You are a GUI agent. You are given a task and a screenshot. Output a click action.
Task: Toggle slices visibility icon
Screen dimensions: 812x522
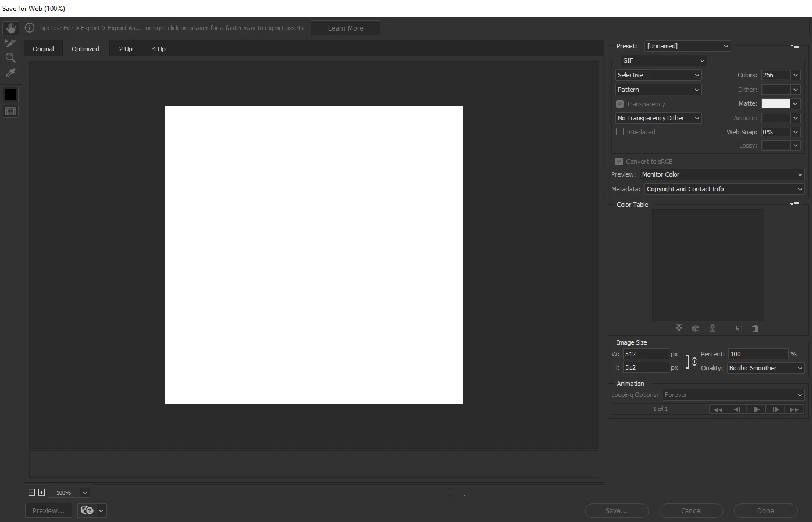10,111
